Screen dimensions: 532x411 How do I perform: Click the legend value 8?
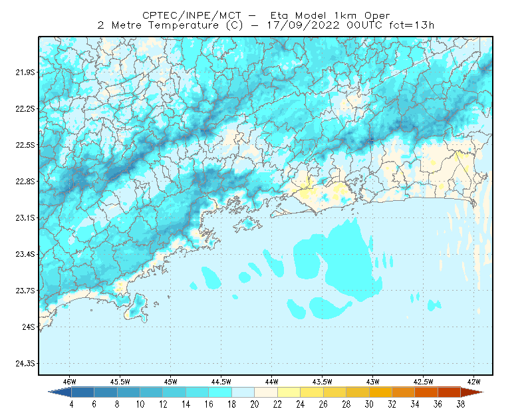(x=118, y=404)
